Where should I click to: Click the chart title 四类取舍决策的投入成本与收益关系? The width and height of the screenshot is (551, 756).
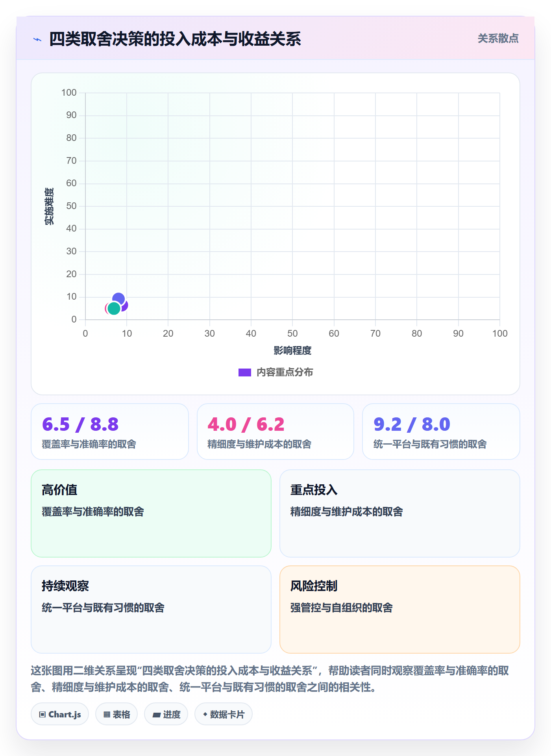pos(175,39)
